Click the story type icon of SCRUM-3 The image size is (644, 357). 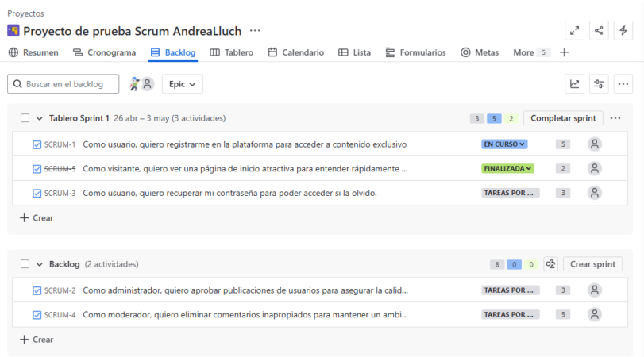tap(37, 194)
